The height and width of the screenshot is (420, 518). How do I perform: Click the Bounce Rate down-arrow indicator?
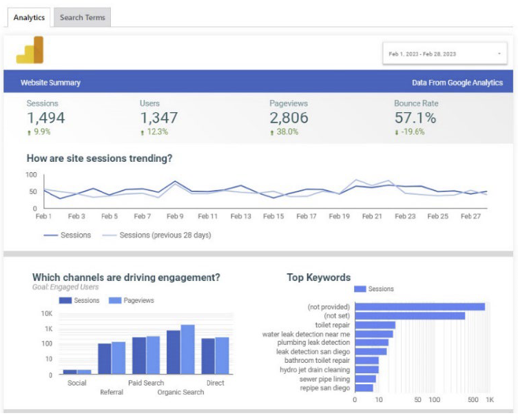tap(396, 132)
